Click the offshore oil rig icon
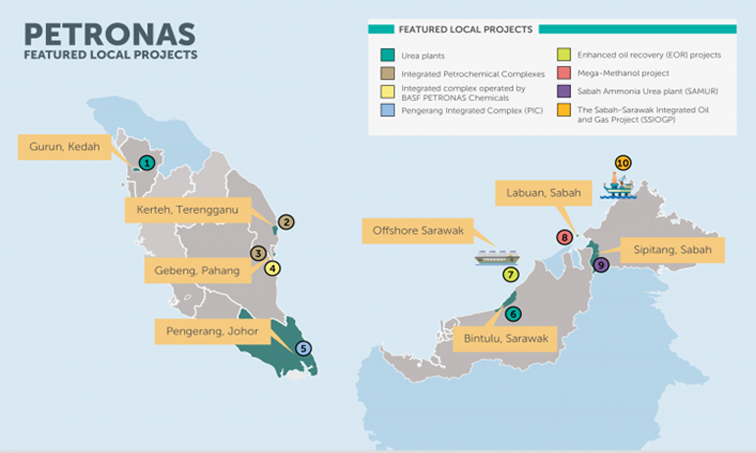This screenshot has width=756, height=453. [x=619, y=186]
